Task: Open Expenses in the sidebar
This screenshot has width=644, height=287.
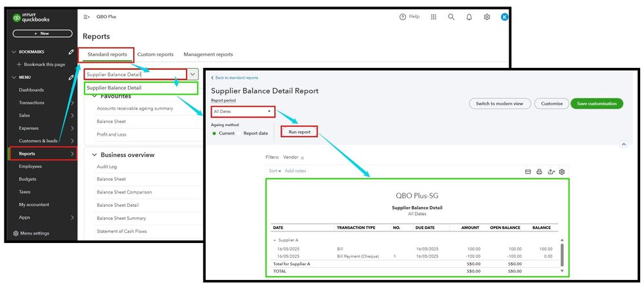Action: pyautogui.click(x=29, y=128)
